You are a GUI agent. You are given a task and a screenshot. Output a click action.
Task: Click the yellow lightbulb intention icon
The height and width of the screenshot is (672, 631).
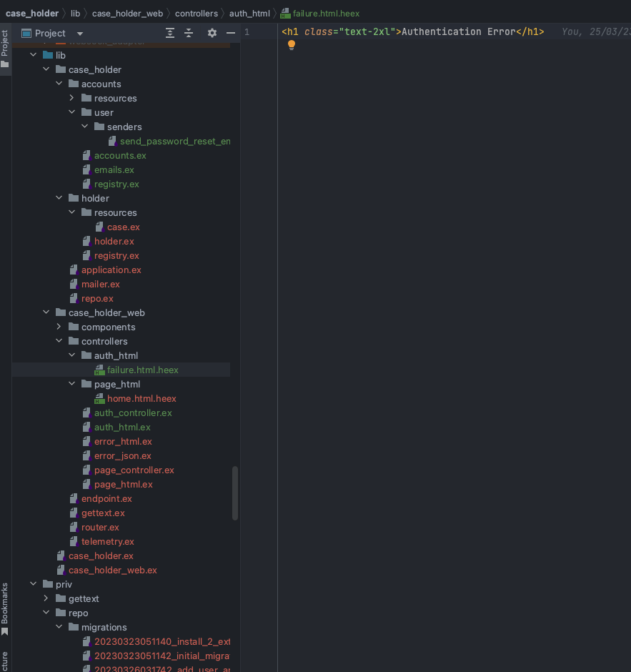[x=292, y=45]
